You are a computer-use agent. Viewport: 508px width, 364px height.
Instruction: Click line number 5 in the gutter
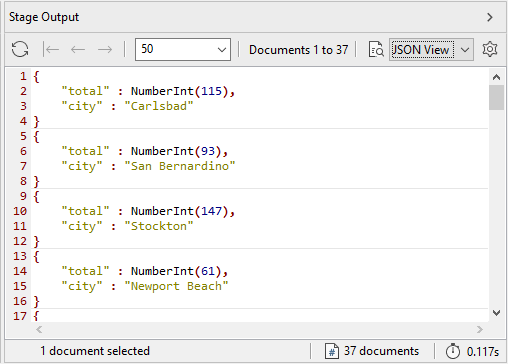(x=23, y=136)
